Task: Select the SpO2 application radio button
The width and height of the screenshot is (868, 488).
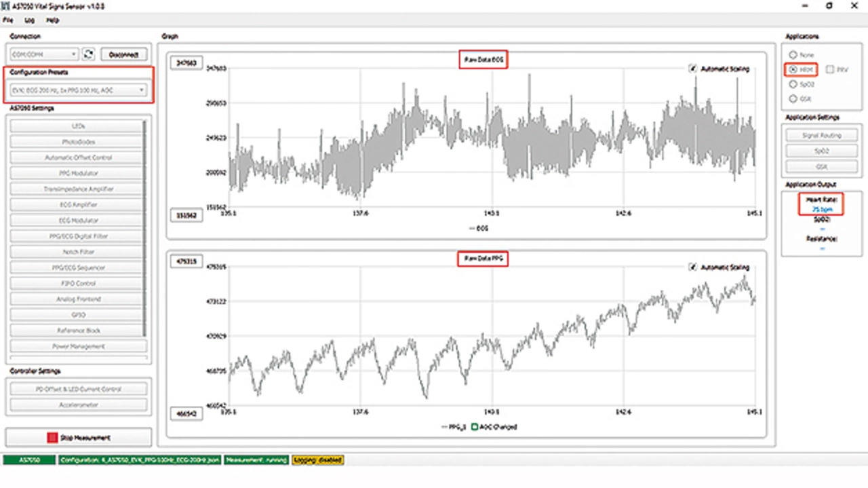Action: 792,85
